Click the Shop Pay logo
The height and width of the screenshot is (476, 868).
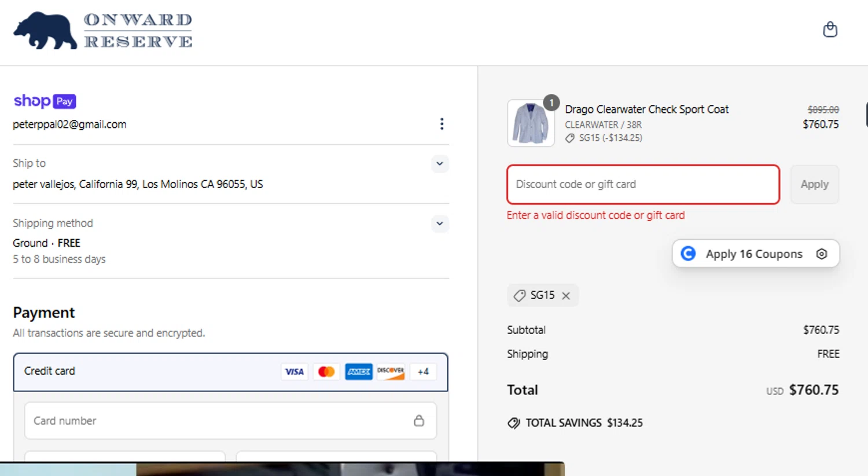click(x=45, y=101)
